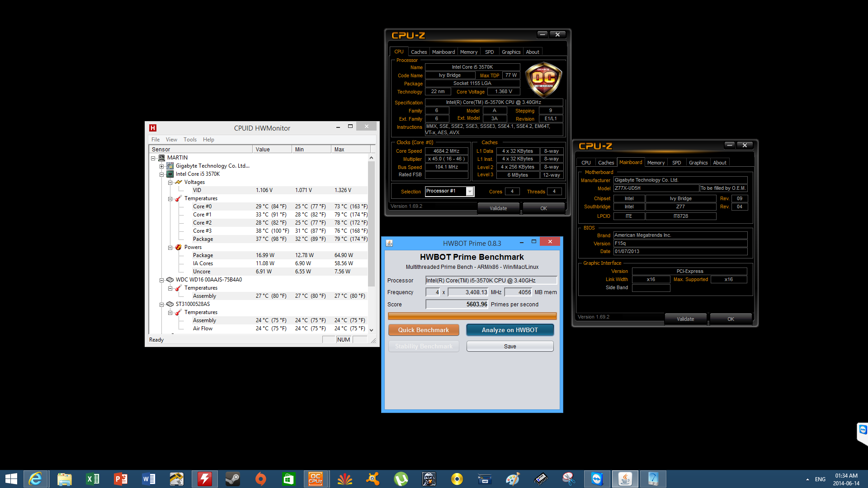
Task: Open uTorrent from the taskbar
Action: click(401, 479)
